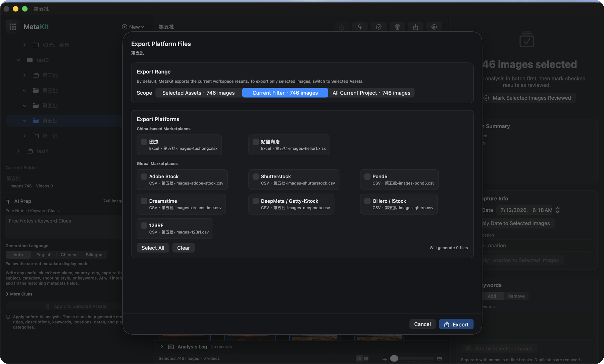Enable the DeepMeta / Getty-iStock checkbox
This screenshot has width=604, height=364.
tap(256, 201)
